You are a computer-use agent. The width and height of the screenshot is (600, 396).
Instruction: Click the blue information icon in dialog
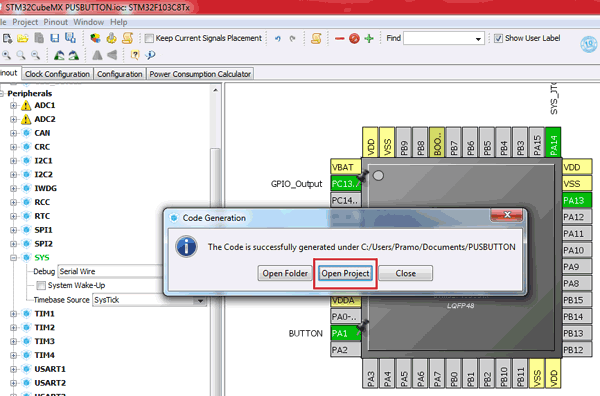(x=186, y=246)
